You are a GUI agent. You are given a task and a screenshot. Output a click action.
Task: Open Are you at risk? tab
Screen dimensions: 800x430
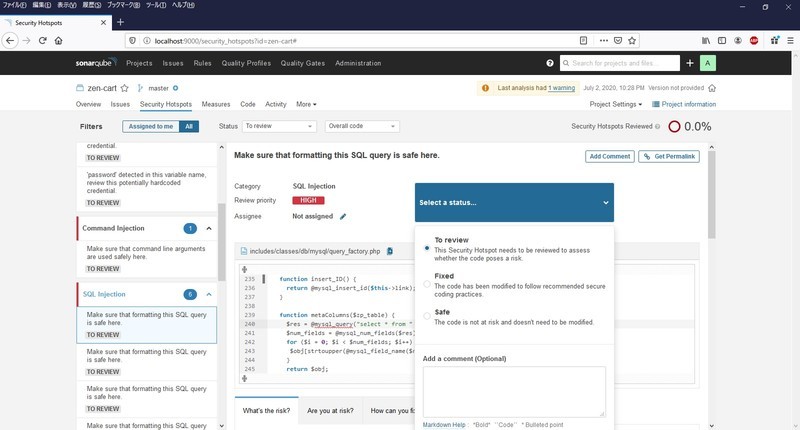[x=330, y=411]
